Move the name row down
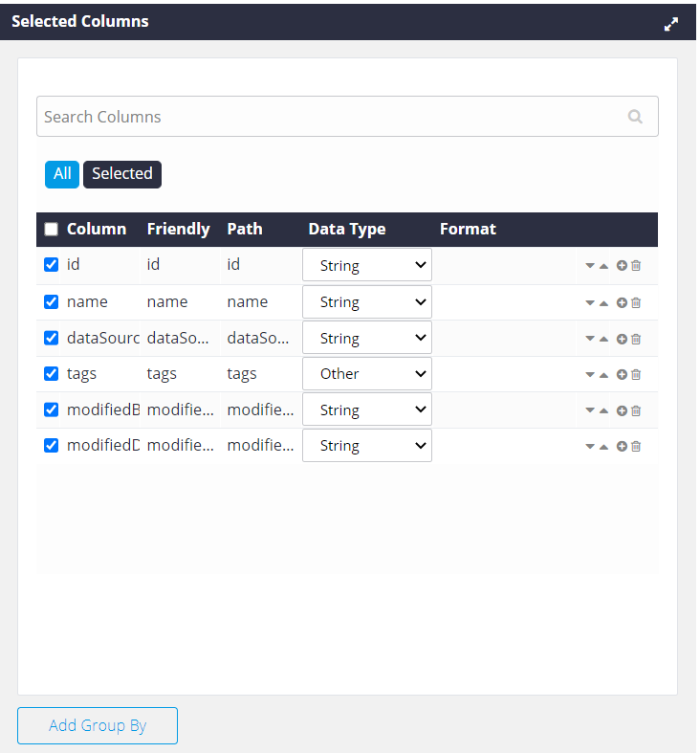This screenshot has height=753, width=700. tap(590, 303)
